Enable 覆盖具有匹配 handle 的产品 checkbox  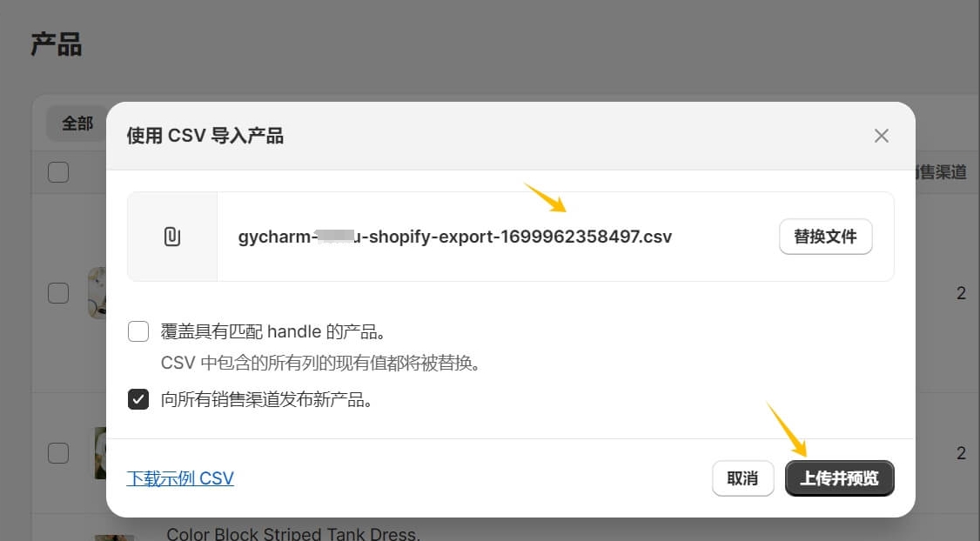(x=138, y=331)
